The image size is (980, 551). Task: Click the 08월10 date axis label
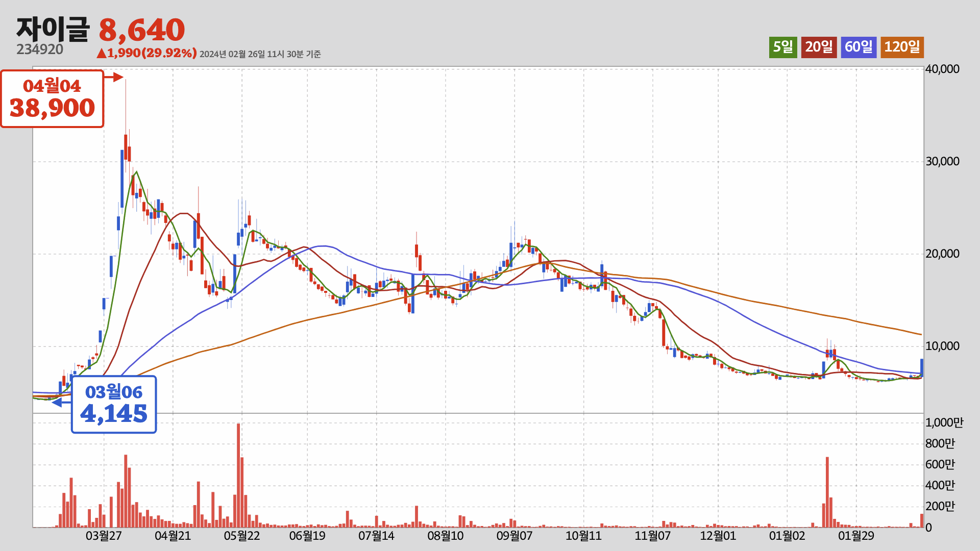(446, 536)
